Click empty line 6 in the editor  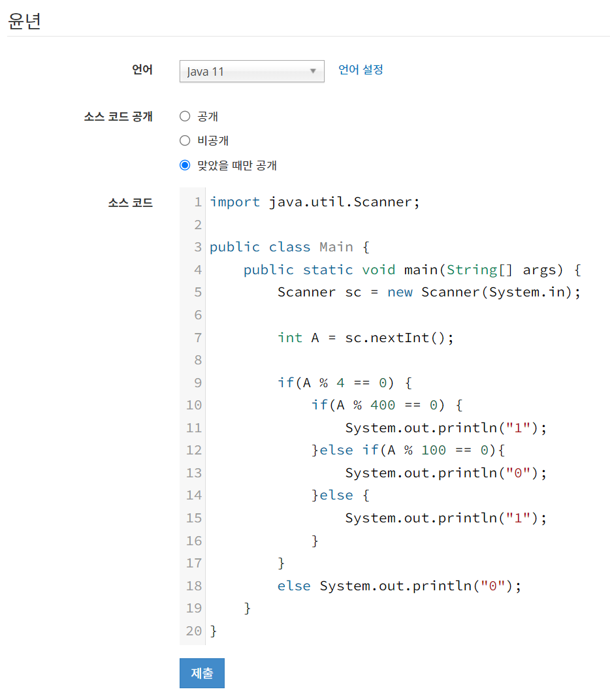click(x=406, y=315)
